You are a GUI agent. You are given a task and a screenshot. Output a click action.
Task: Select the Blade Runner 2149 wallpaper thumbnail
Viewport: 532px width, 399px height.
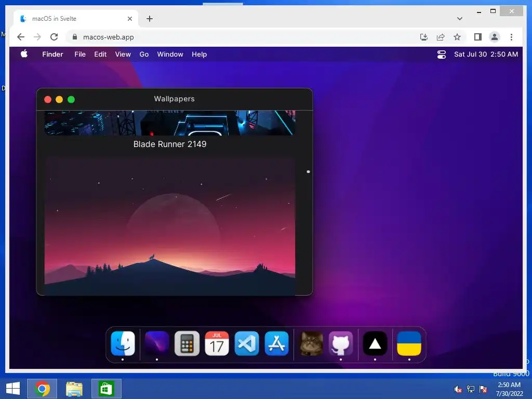pos(170,123)
